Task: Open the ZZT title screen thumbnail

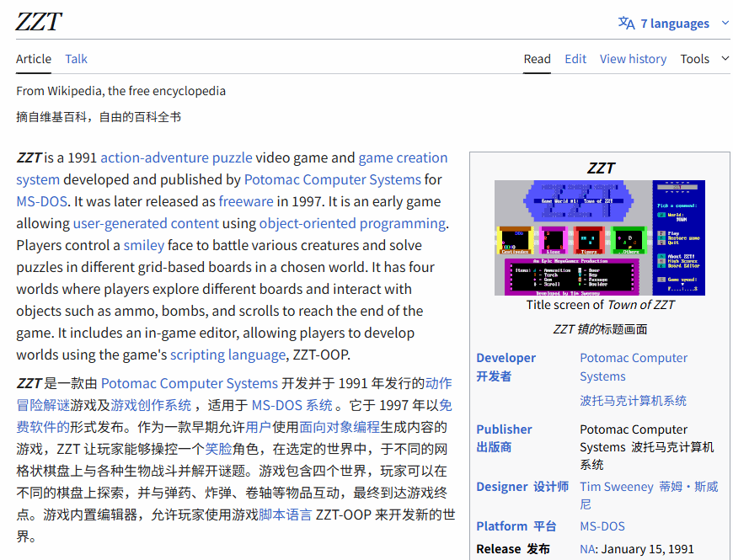Action: (599, 237)
